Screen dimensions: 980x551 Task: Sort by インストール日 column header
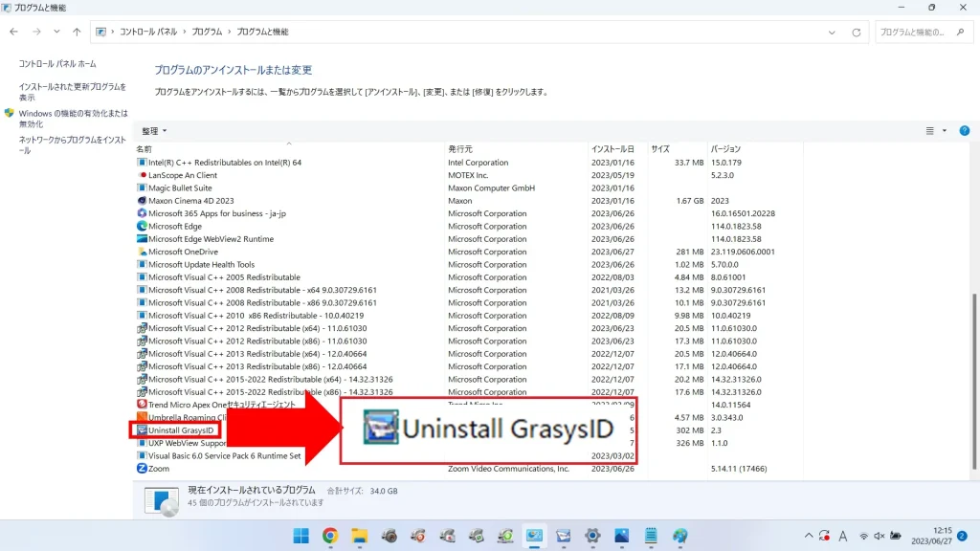point(612,148)
